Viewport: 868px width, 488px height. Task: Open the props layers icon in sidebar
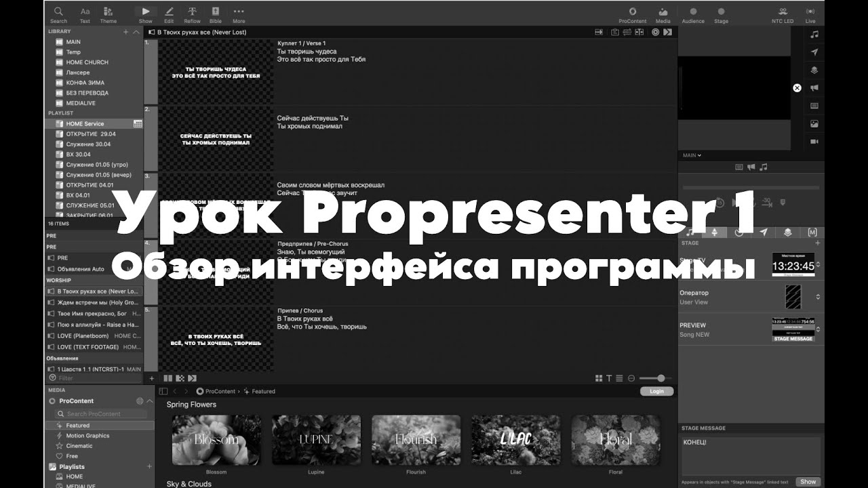[814, 70]
